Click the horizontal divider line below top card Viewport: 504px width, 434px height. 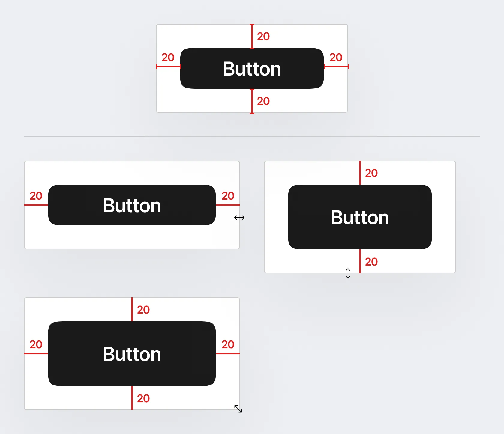click(252, 136)
